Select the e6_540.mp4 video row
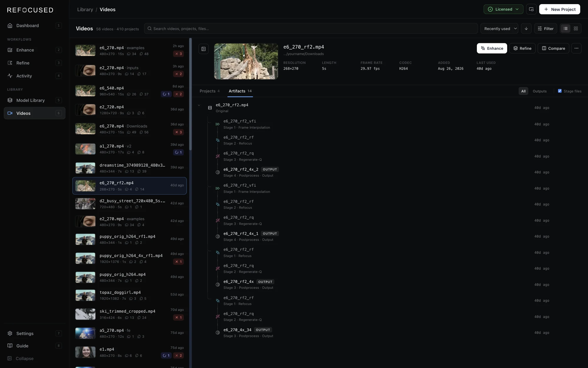Viewport: 588px width, 368px height. 129,91
